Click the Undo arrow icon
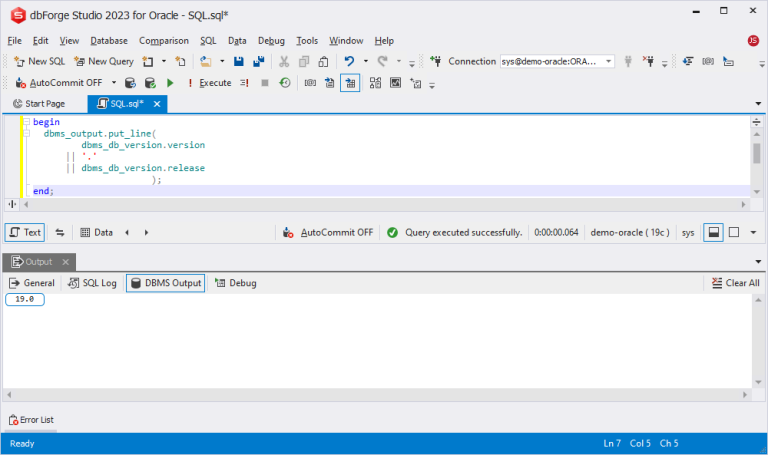This screenshot has width=768, height=455. pyautogui.click(x=349, y=61)
